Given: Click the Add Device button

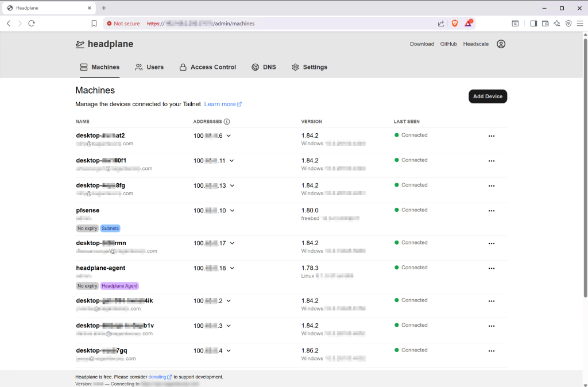Looking at the screenshot, I should (488, 96).
